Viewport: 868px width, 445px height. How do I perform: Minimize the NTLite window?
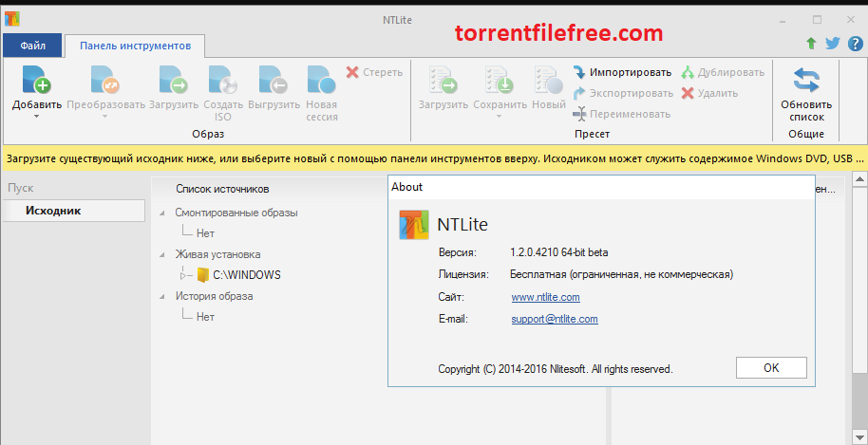pos(783,20)
